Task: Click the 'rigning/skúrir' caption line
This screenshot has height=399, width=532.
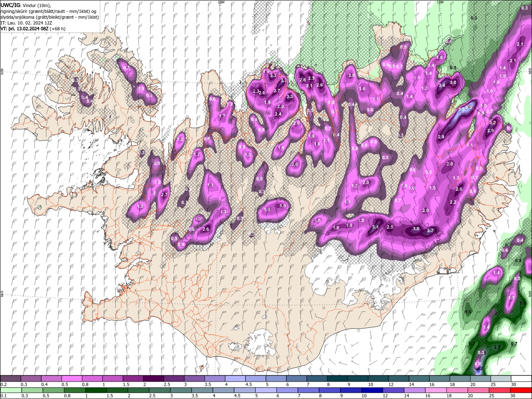Action: click(x=49, y=11)
